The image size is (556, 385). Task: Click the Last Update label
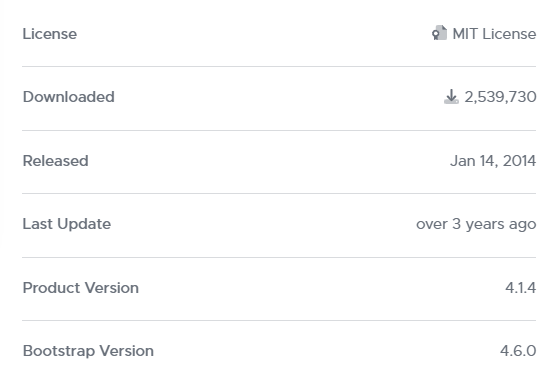pyautogui.click(x=67, y=224)
